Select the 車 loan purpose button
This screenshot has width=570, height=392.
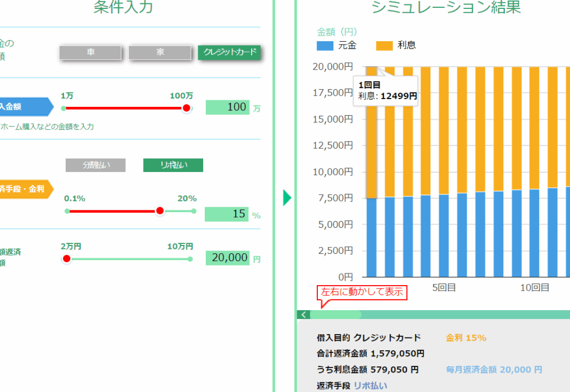coord(90,52)
